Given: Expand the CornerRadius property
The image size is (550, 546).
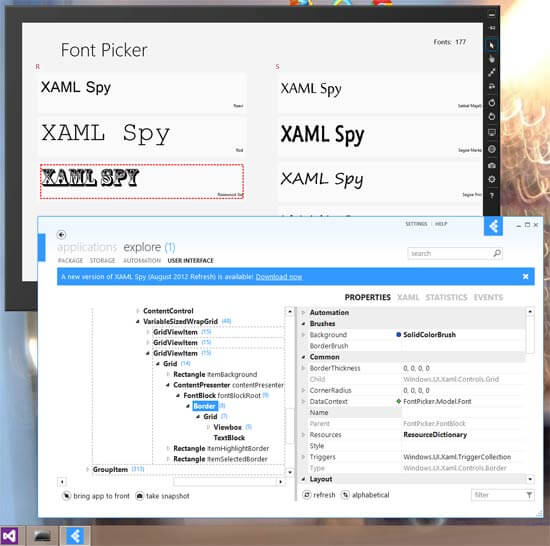Looking at the screenshot, I should pos(303,390).
